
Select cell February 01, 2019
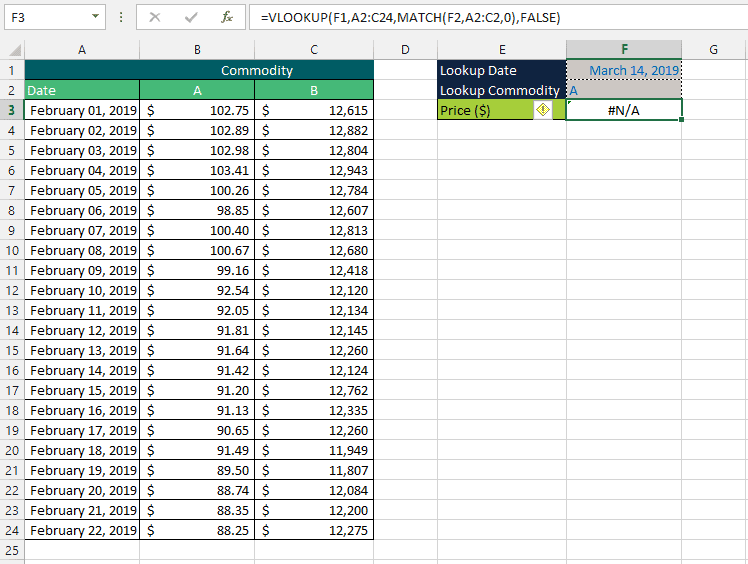(x=82, y=111)
